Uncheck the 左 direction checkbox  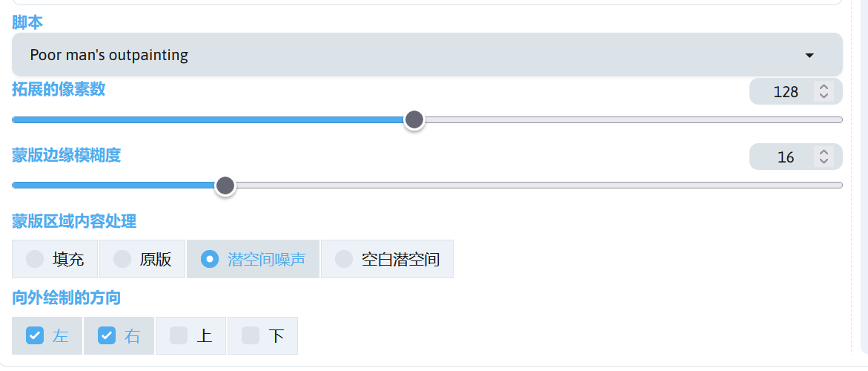35,336
